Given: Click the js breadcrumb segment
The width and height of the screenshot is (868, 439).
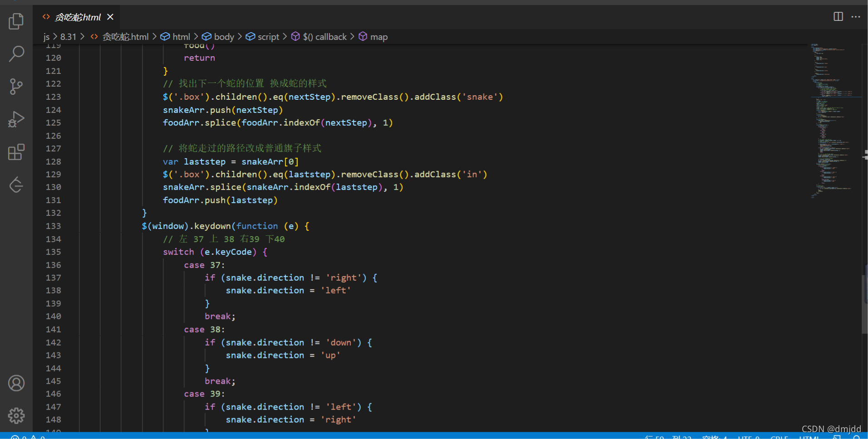Looking at the screenshot, I should click(47, 37).
